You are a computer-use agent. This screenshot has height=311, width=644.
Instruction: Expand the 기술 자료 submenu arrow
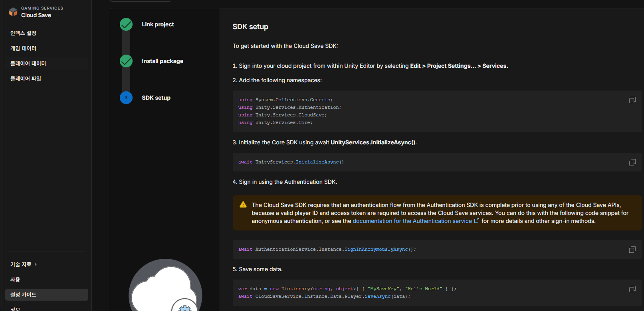click(x=36, y=264)
